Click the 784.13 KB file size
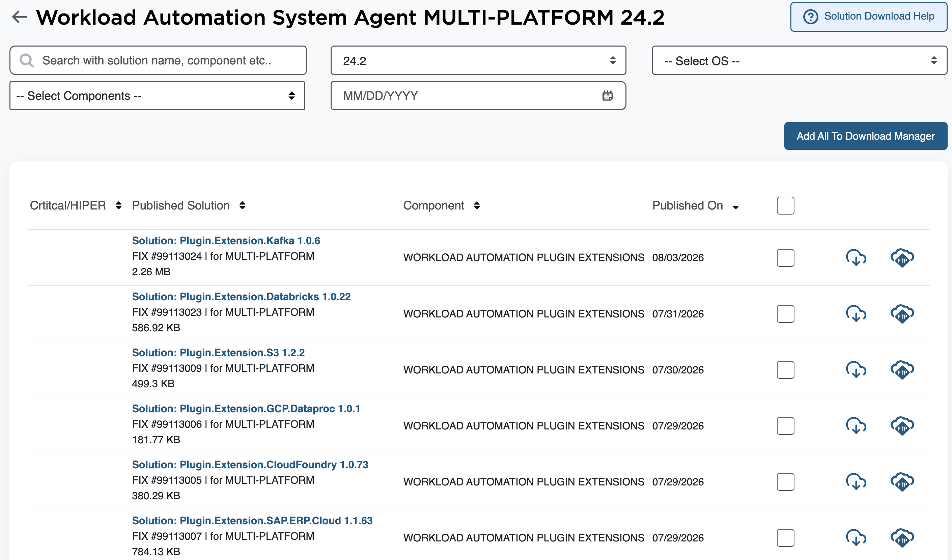 click(x=156, y=551)
